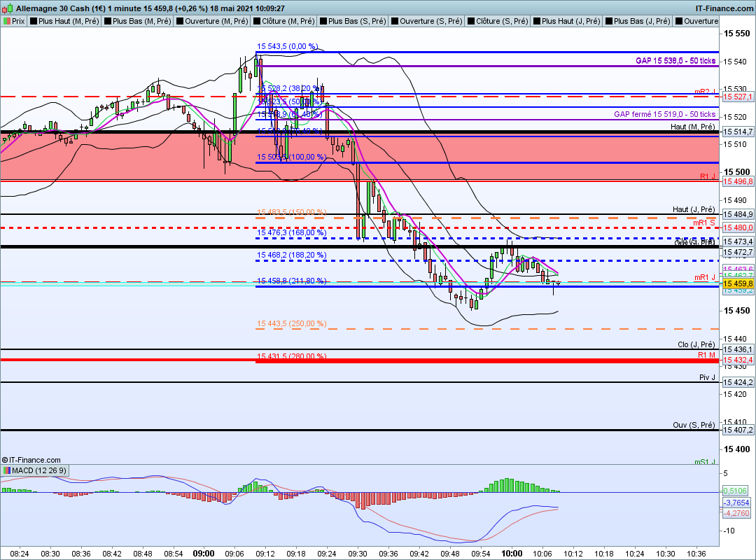Click the price tag 15 436,1
Image resolution: width=756 pixels, height=560 pixels.
738,349
